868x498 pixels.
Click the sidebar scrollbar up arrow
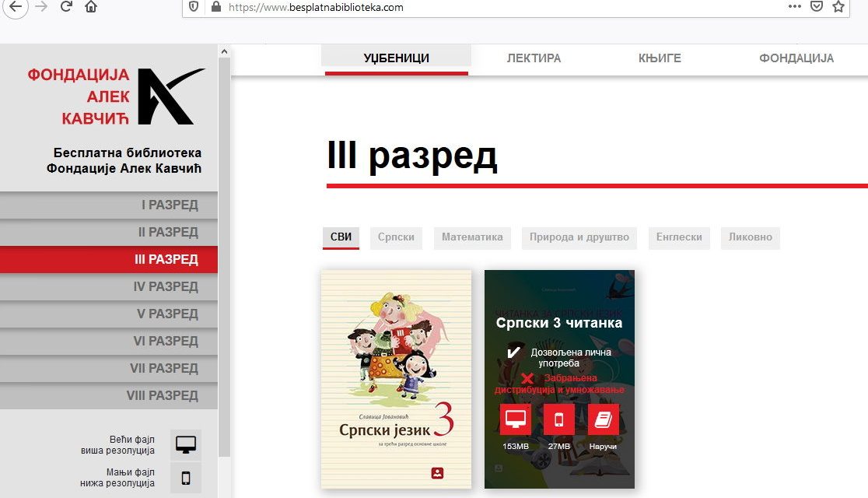[x=225, y=51]
